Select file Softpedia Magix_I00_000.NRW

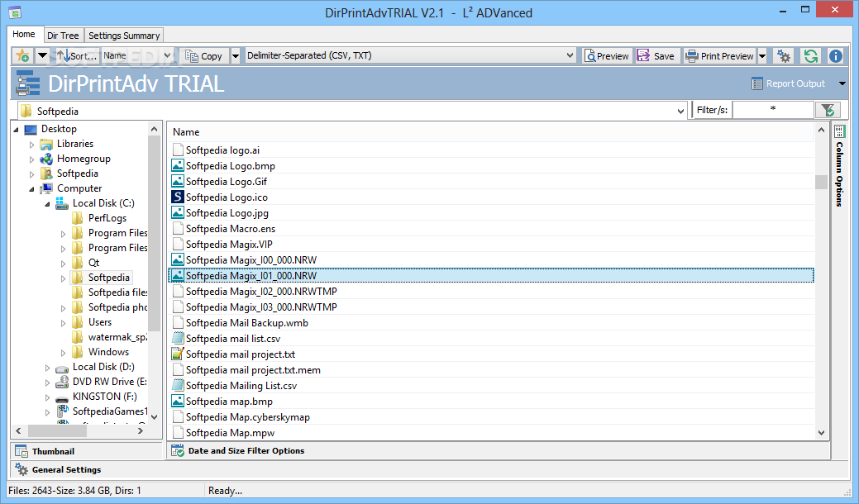(x=251, y=260)
